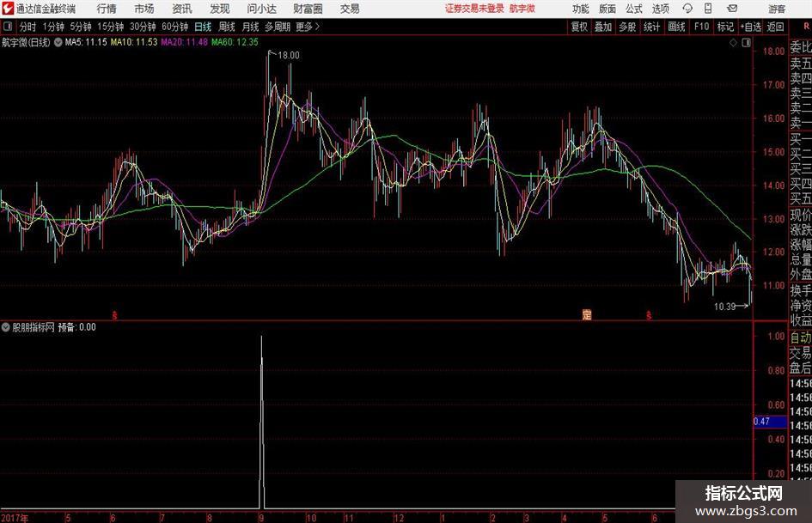
Task: Open the 交易 menu
Action: pyautogui.click(x=350, y=9)
